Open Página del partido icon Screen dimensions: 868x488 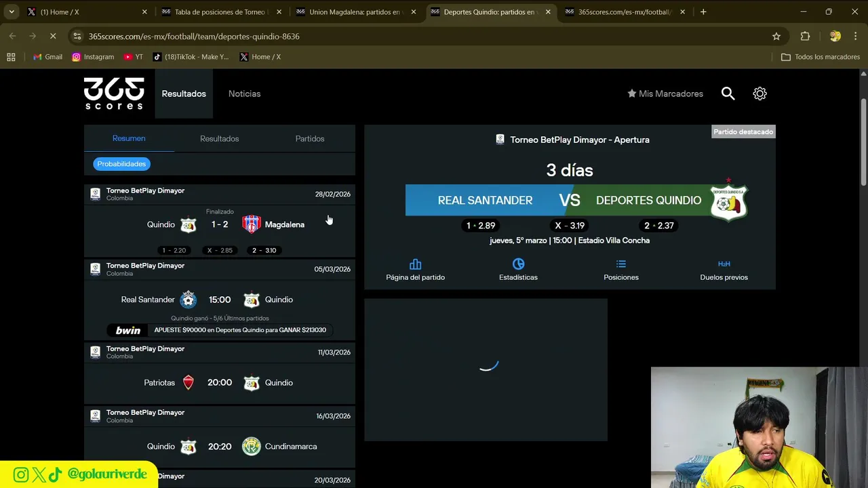[x=416, y=264]
